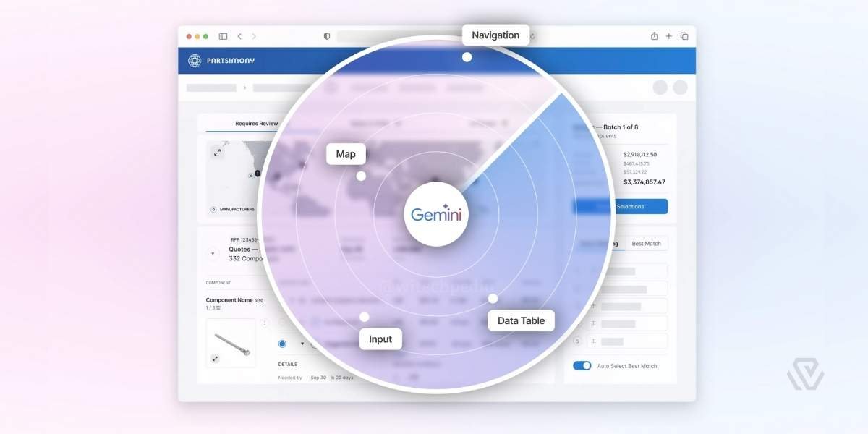Click the Partsimony logo icon
Screen dimensions: 868x434
point(195,61)
